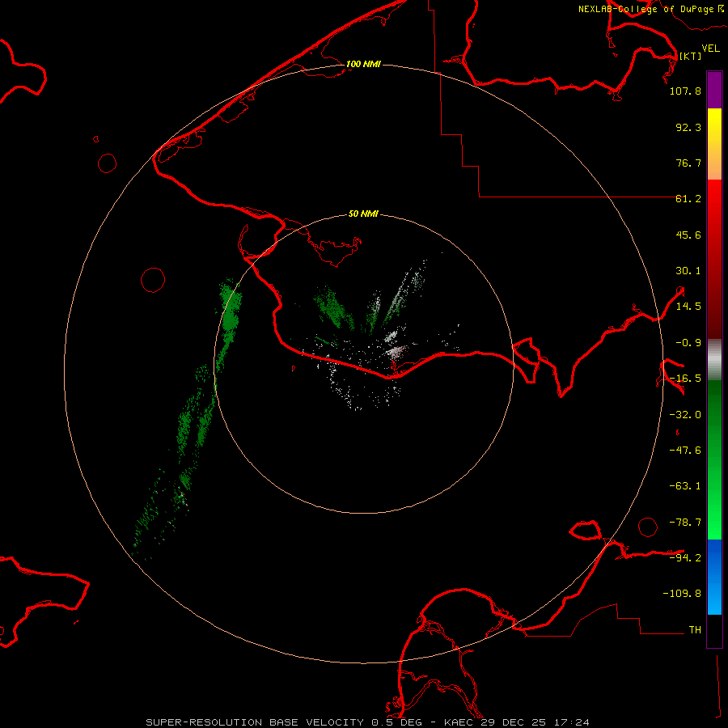The image size is (728, 728).
Task: Click the -16.5 velocity scale value
Action: click(x=685, y=379)
